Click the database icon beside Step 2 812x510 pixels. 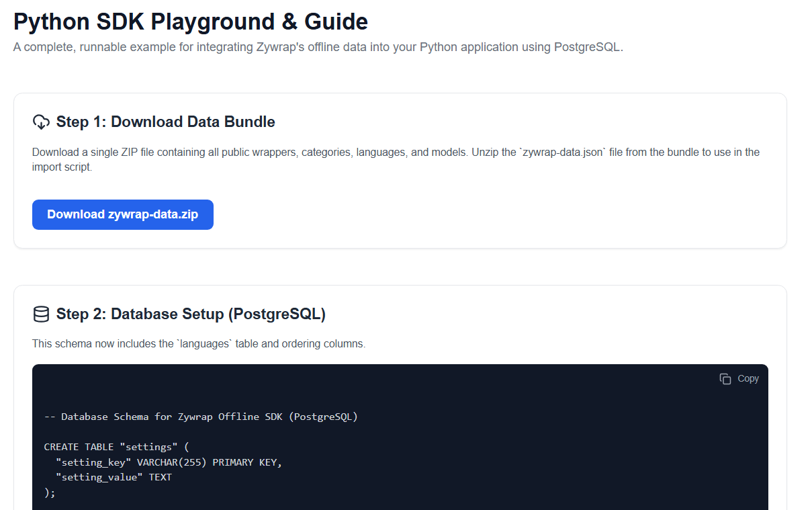click(x=41, y=314)
